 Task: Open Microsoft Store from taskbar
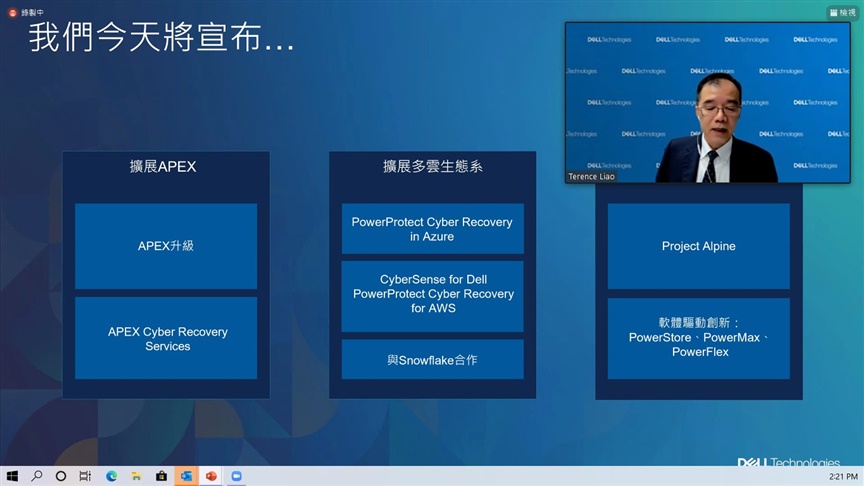(161, 476)
